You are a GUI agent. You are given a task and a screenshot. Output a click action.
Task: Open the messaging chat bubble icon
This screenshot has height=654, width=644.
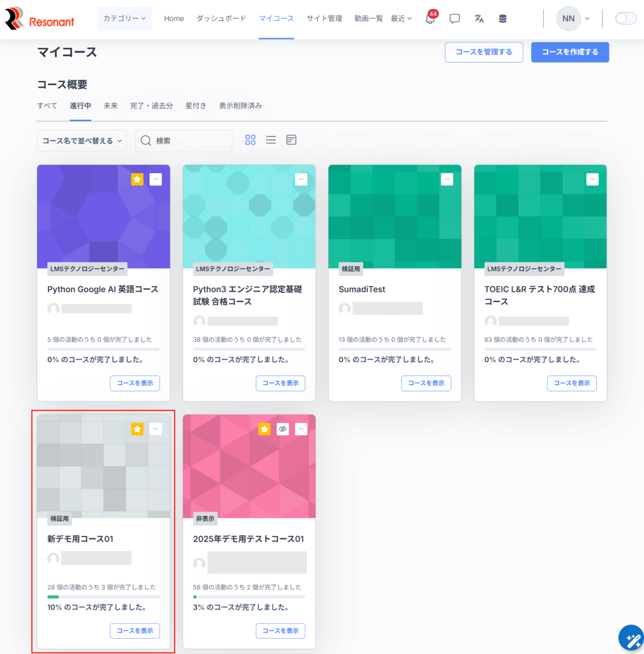(454, 19)
